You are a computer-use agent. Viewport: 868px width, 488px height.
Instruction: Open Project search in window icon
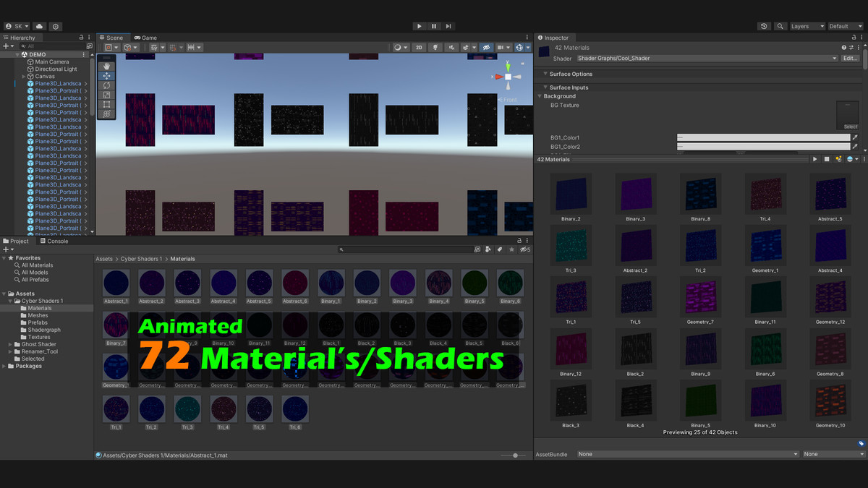click(x=477, y=249)
